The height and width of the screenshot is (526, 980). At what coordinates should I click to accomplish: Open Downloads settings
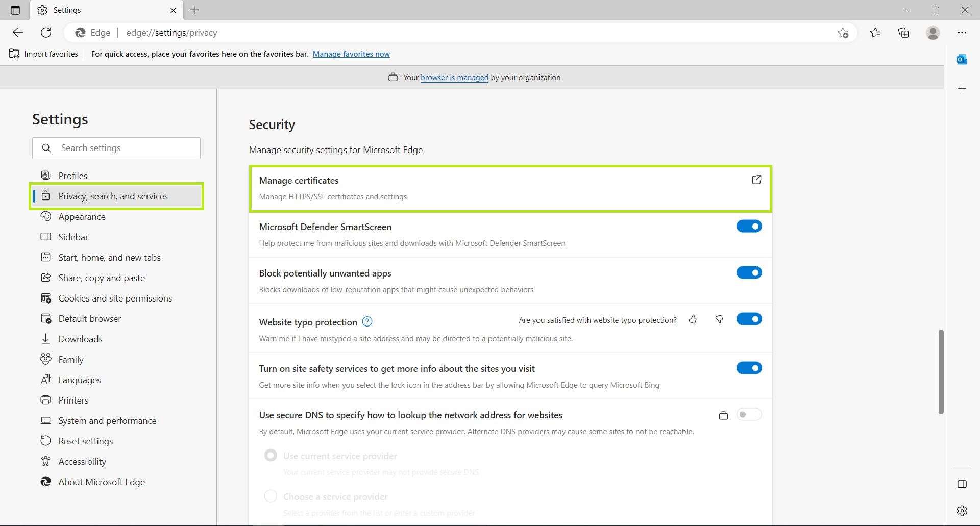(116, 339)
